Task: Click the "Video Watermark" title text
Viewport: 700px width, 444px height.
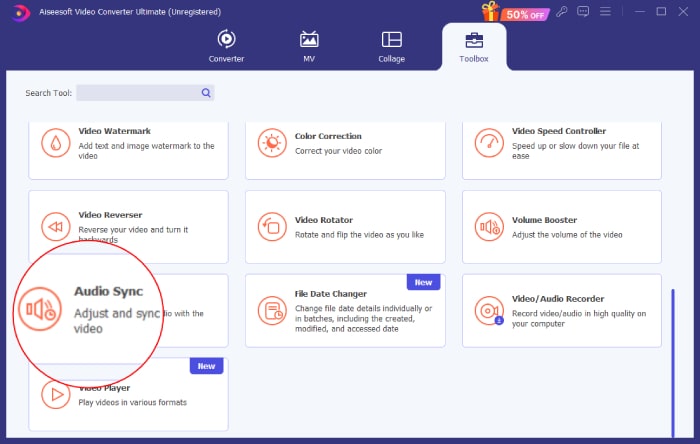Action: tap(114, 131)
